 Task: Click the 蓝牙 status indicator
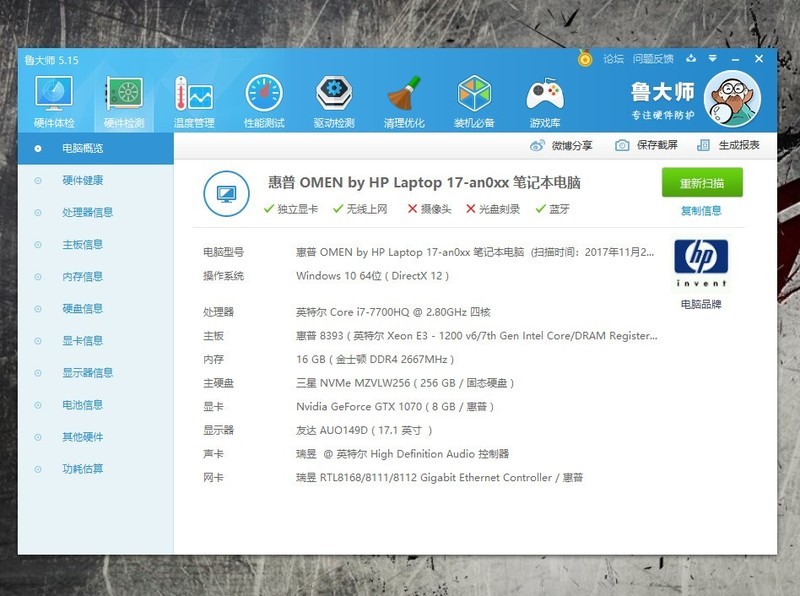(553, 209)
